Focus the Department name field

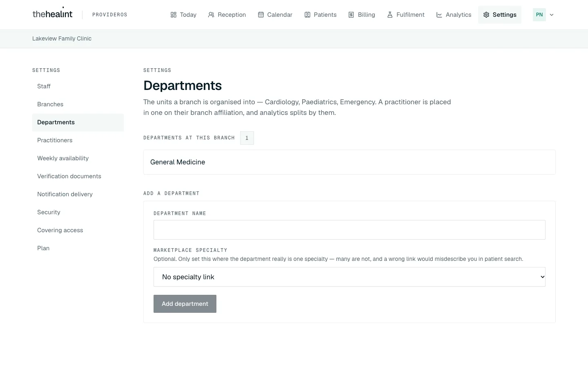(350, 230)
